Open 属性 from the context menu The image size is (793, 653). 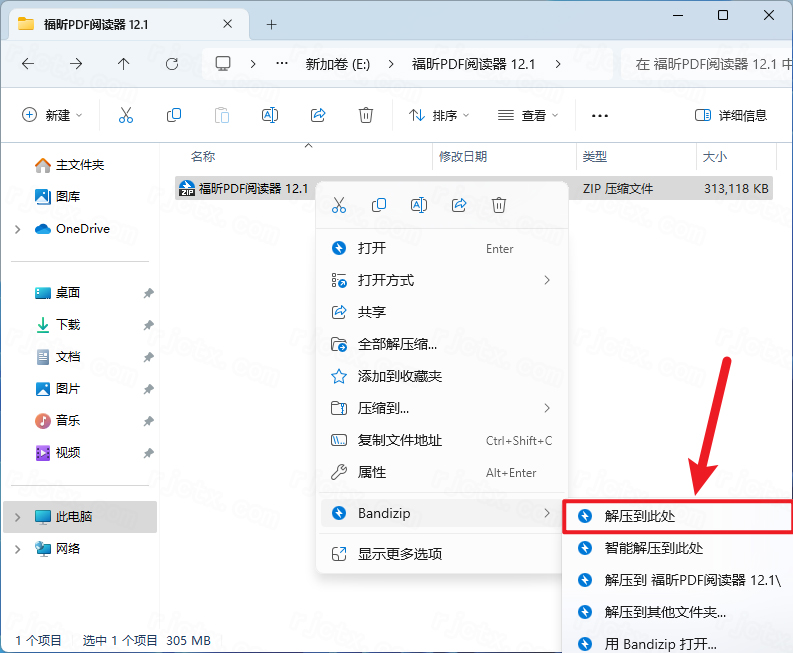click(x=442, y=472)
